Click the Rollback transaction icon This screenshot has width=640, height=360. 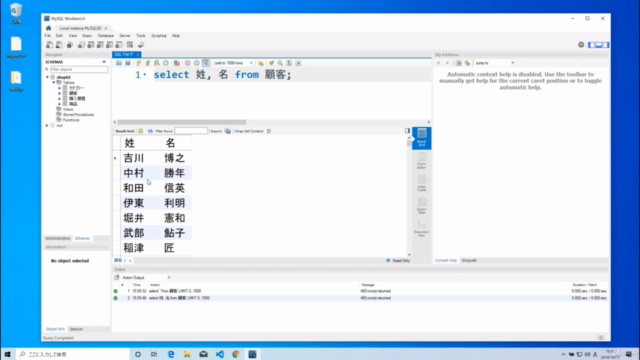click(x=197, y=63)
